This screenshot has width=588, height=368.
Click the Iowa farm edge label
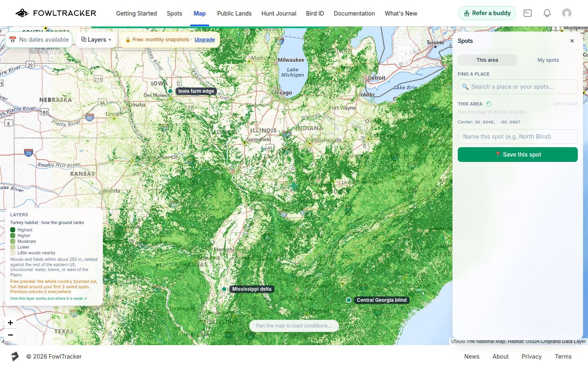[x=196, y=91]
